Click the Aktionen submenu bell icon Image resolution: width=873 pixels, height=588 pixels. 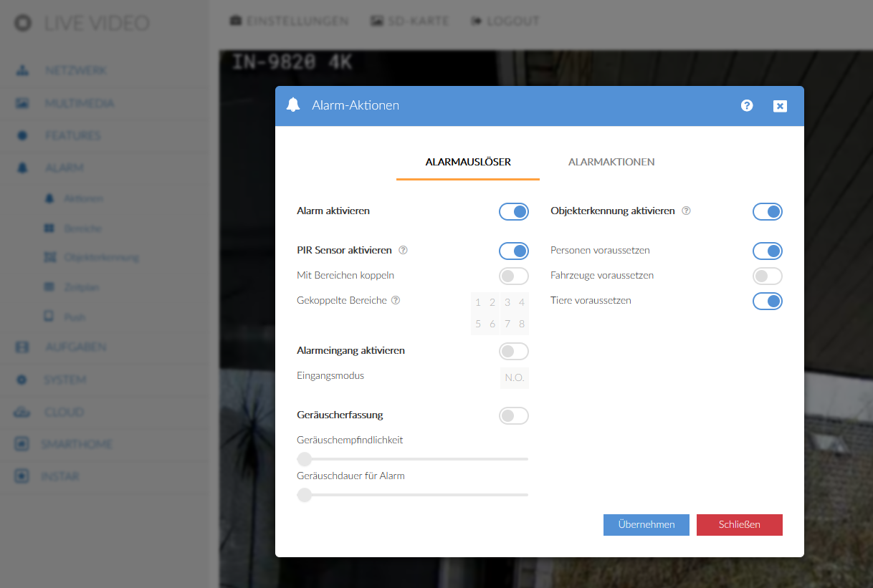49,199
